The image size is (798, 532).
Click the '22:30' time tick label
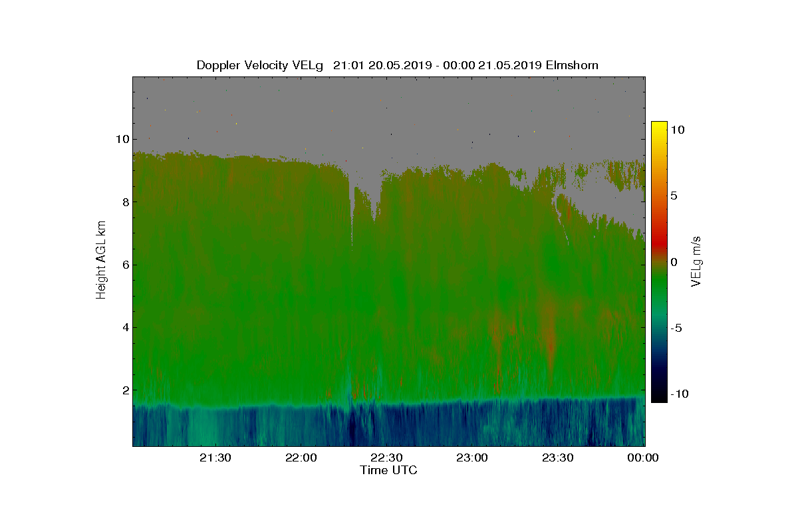point(386,458)
